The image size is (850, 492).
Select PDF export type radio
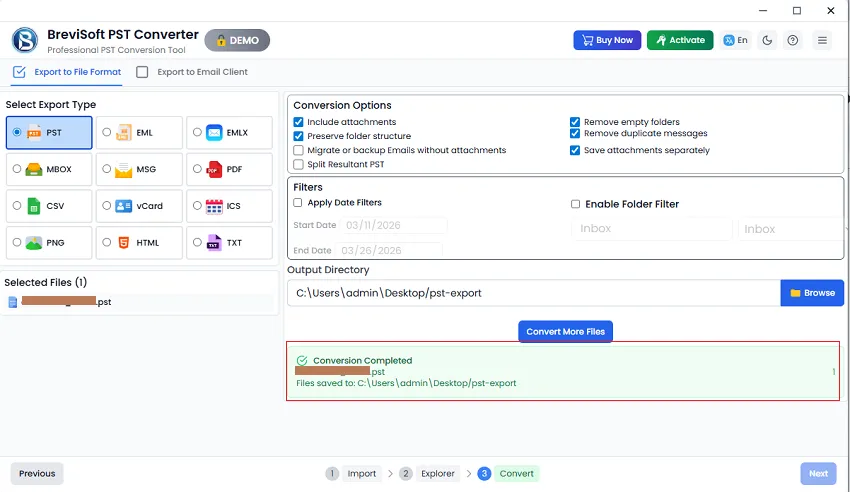pos(197,169)
